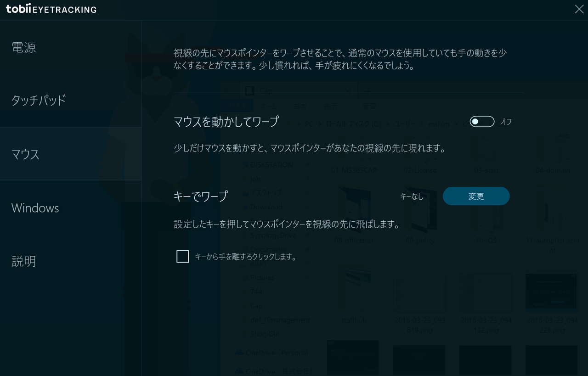Click the 変更 button for キーでワープ
The image size is (588, 376).
tap(476, 196)
